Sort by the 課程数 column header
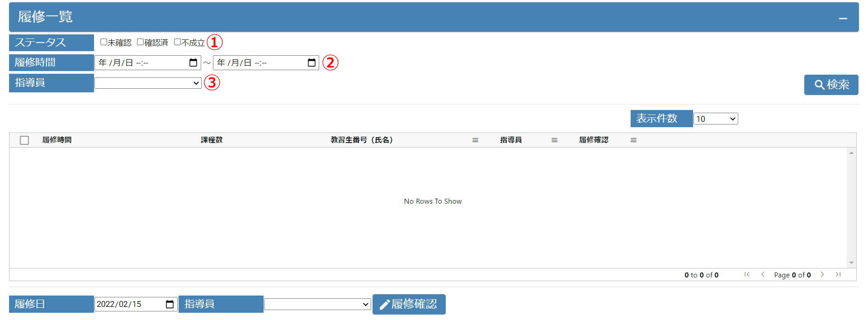 click(x=212, y=140)
